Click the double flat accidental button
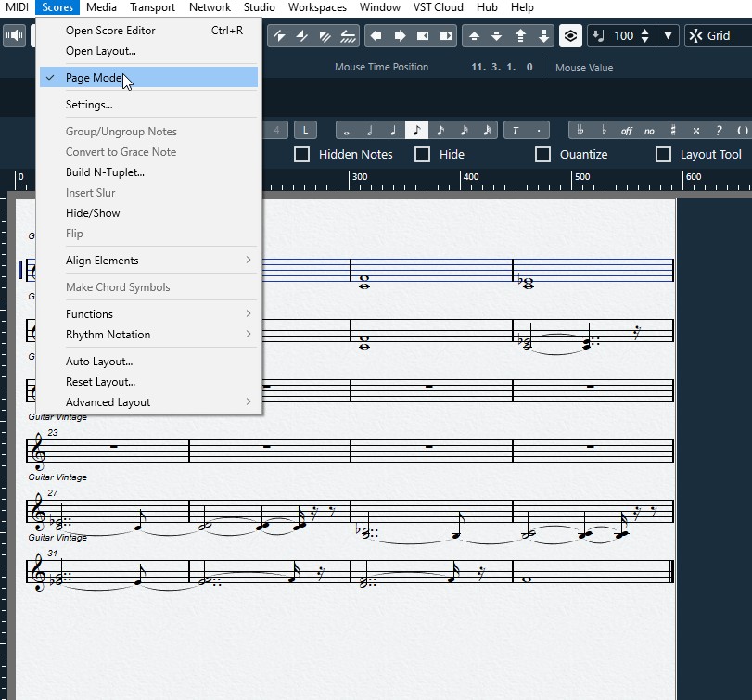This screenshot has height=700, width=752. click(581, 131)
